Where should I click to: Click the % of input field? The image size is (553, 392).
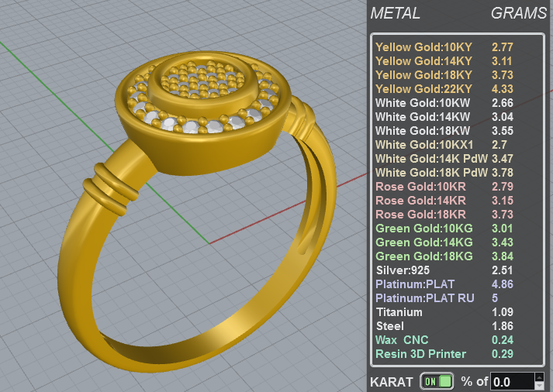coord(513,382)
